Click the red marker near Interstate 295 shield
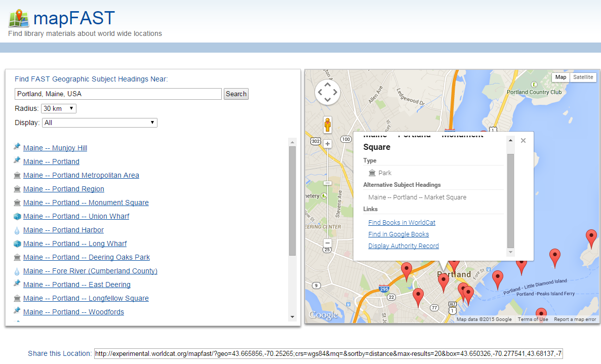601x364 pixels. 406,272
